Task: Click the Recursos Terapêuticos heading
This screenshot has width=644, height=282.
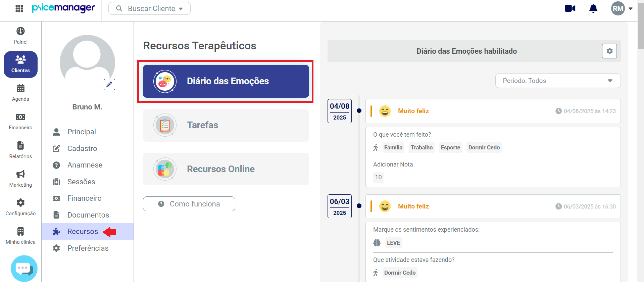Action: tap(200, 46)
